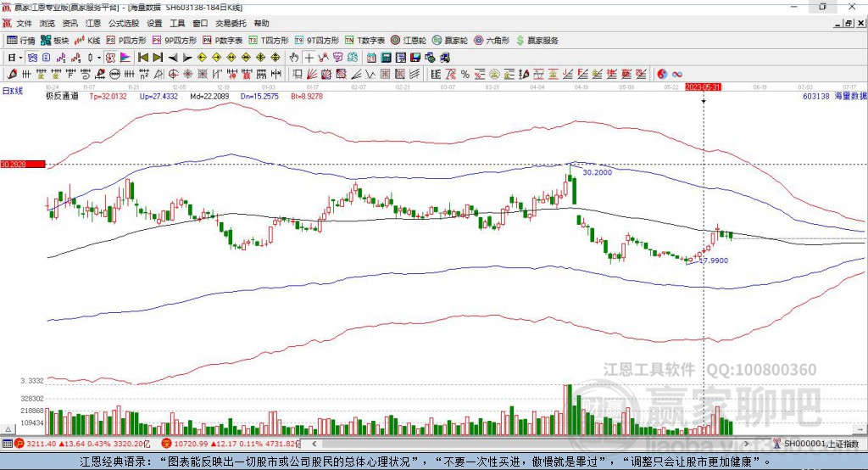Image resolution: width=868 pixels, height=470 pixels.
Task: Expand the 日 period dropdown arrow
Action: pos(20,58)
